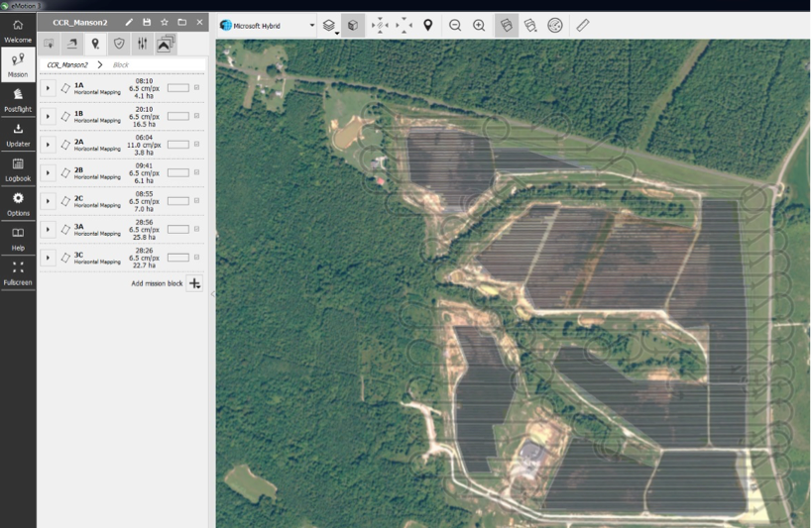Screen dimensions: 812x528
Task: Expand mission block 3A
Action: [x=48, y=229]
